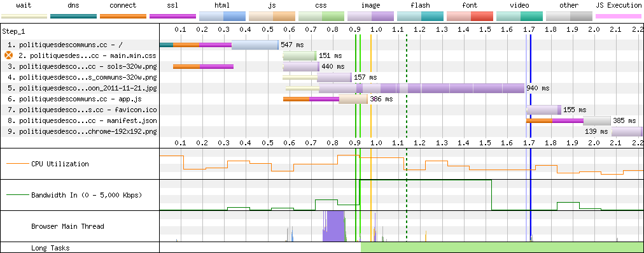Click the Step_1 header label
The width and height of the screenshot is (644, 253).
coord(13,31)
